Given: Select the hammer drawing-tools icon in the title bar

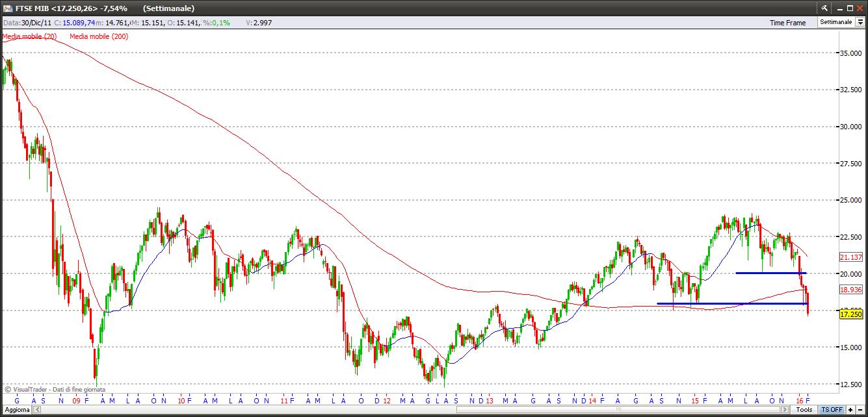Looking at the screenshot, I should pos(824,8).
